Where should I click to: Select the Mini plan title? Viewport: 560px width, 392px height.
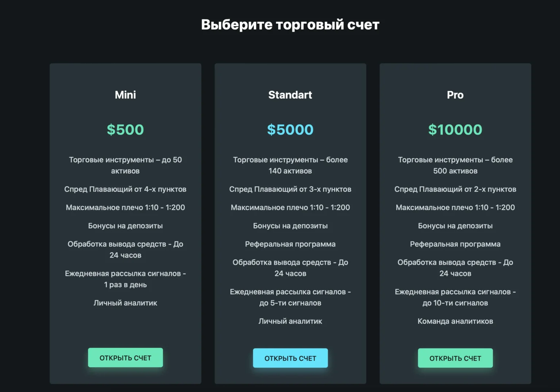tap(125, 95)
